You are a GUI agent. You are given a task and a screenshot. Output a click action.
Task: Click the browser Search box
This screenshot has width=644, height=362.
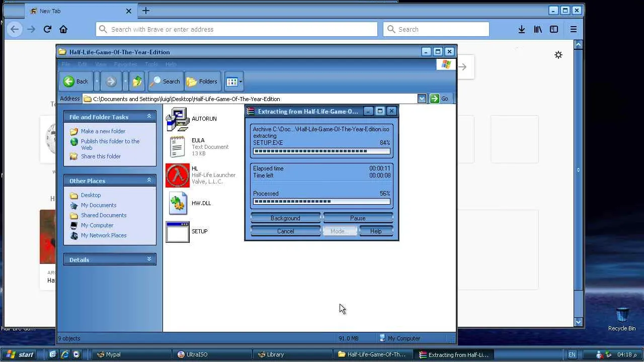436,29
